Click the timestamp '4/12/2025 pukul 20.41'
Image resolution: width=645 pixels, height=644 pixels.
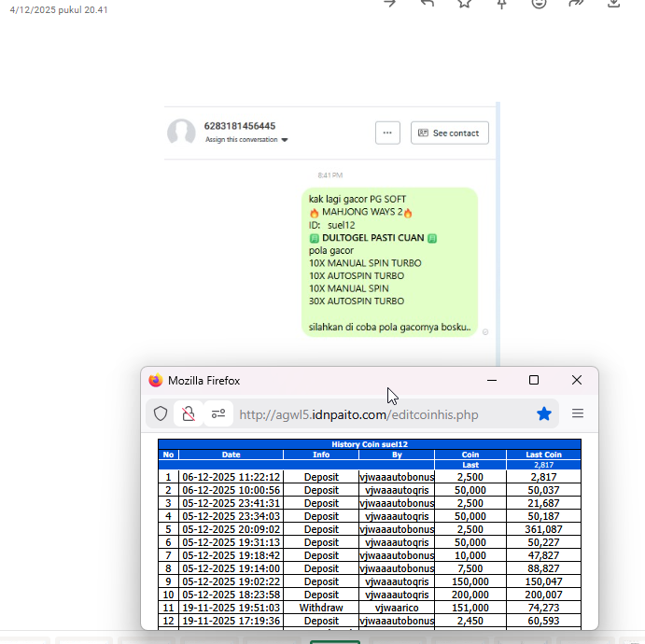[59, 10]
